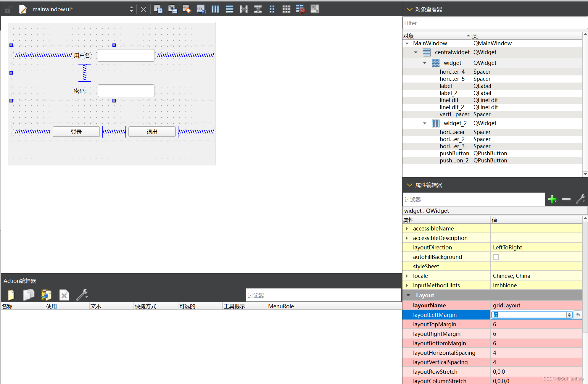Focus the Action编辑器 过滤器 field
Viewport: 588px width, 384px height.
(324, 296)
